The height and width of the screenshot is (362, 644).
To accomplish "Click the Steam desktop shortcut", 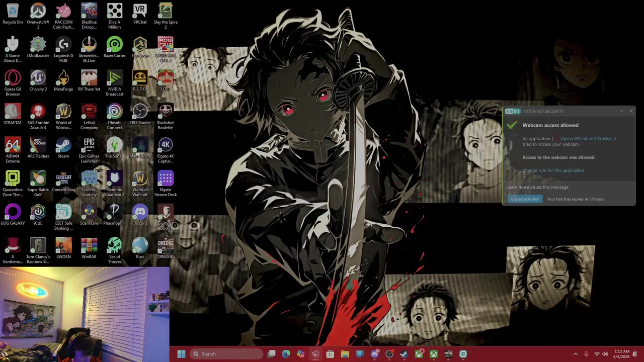I will click(x=63, y=148).
